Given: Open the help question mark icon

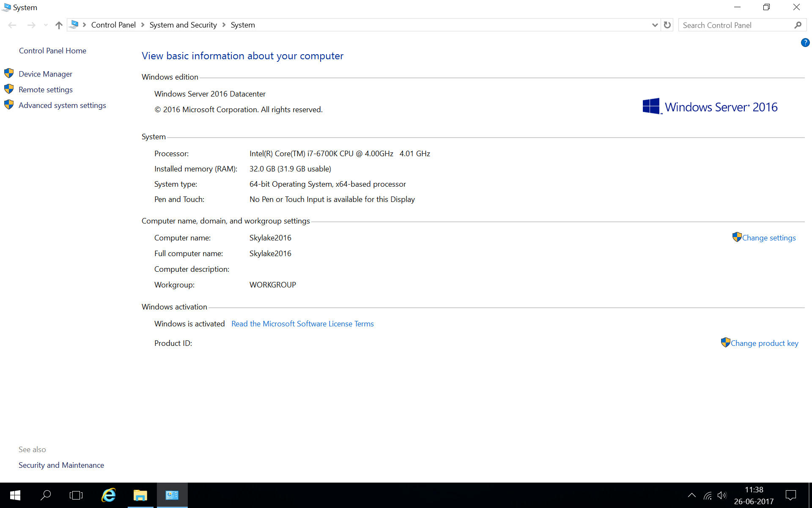Looking at the screenshot, I should pyautogui.click(x=805, y=42).
